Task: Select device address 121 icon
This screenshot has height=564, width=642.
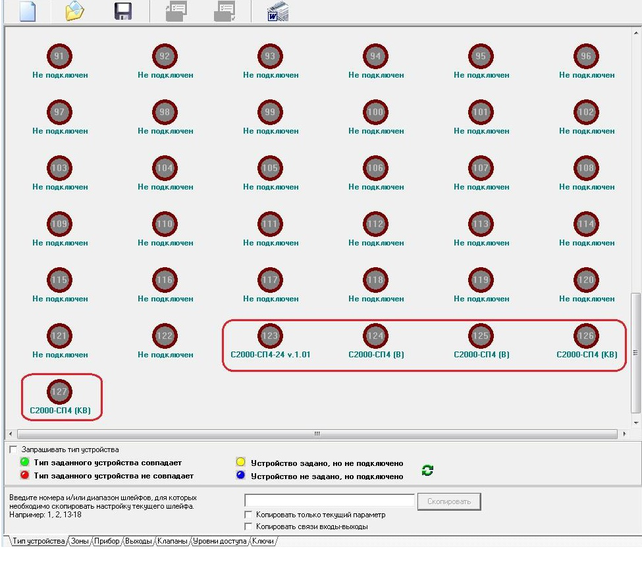Action: pos(59,335)
